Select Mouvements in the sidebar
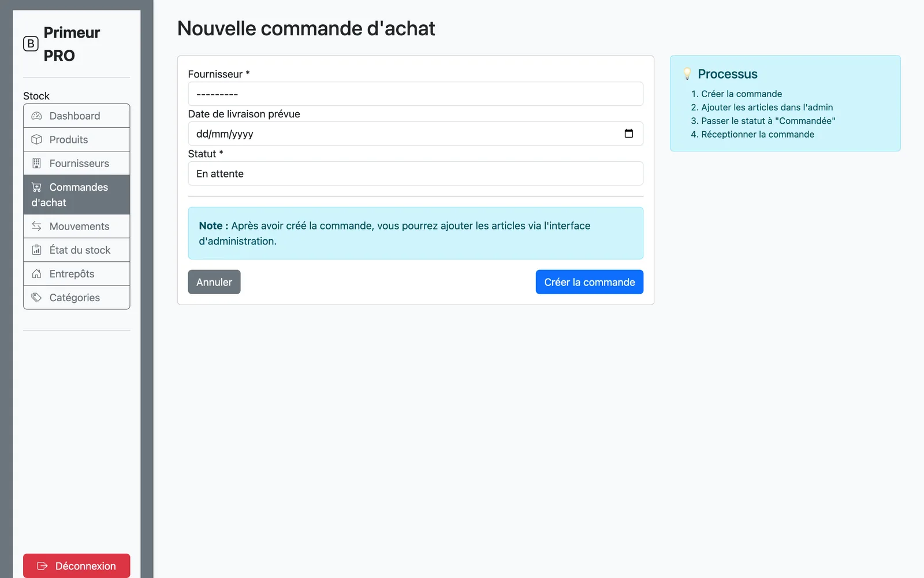The image size is (924, 578). pos(76,226)
